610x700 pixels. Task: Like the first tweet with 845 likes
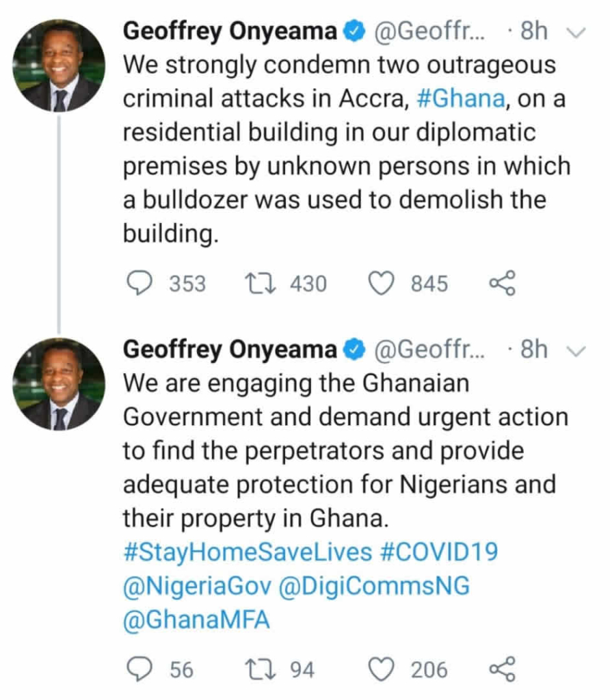click(381, 283)
